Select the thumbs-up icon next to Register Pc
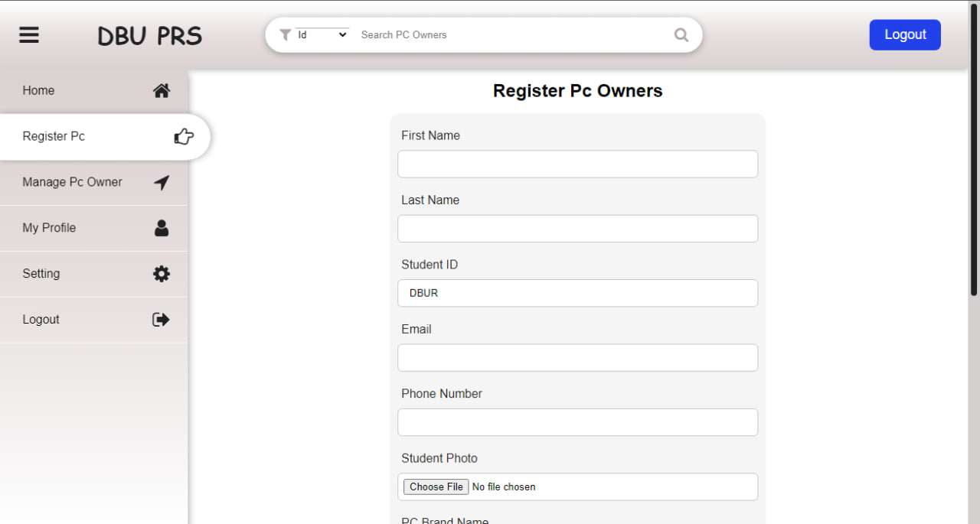 [184, 136]
